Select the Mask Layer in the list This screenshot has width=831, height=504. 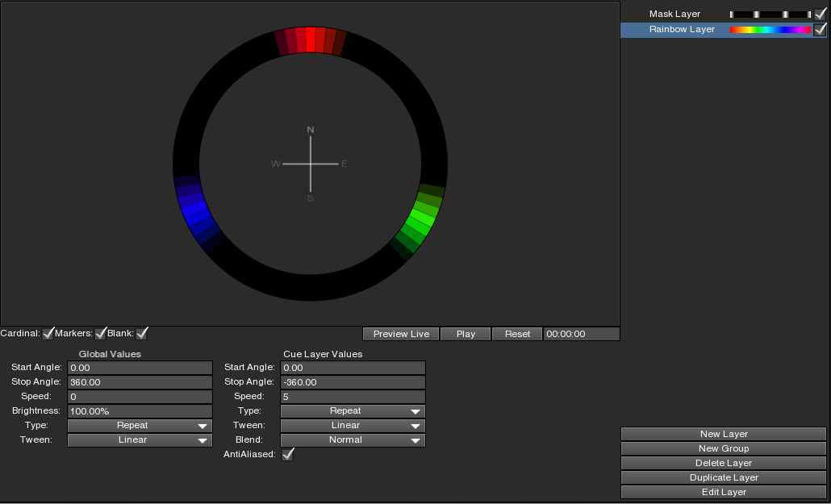(674, 15)
